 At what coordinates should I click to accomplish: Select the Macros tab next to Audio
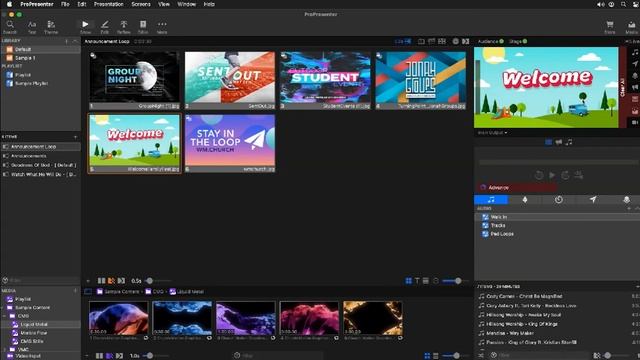525,200
